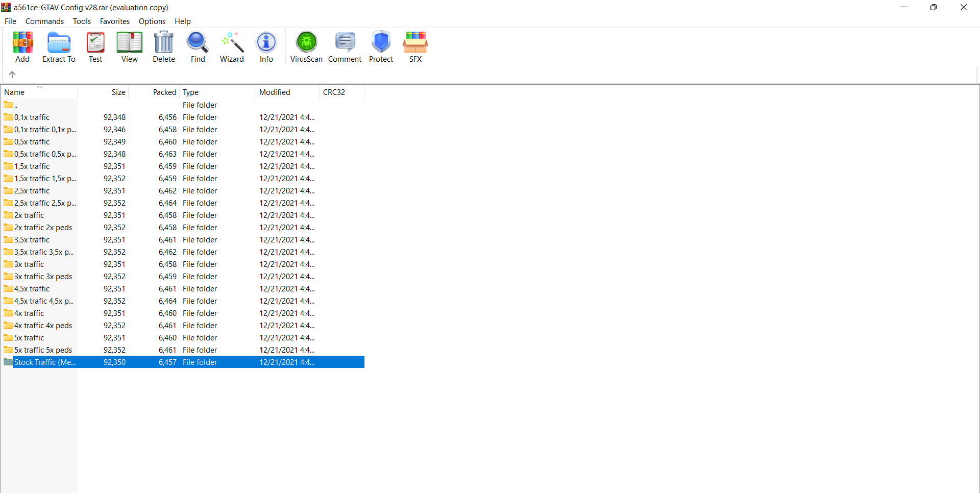
Task: Select the '4x traffic 4x peds' folder name
Action: click(x=43, y=326)
